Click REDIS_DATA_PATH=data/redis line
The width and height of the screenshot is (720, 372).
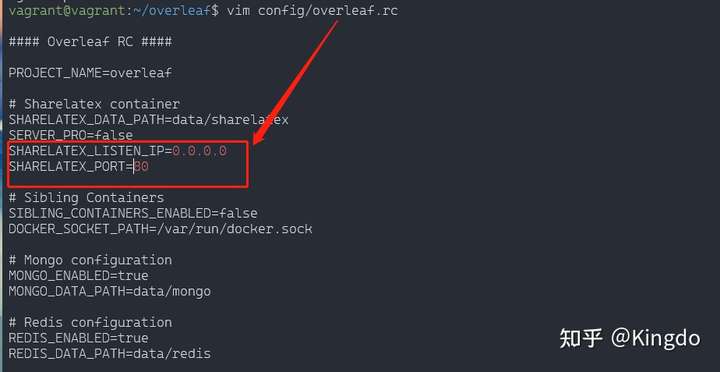pos(110,354)
